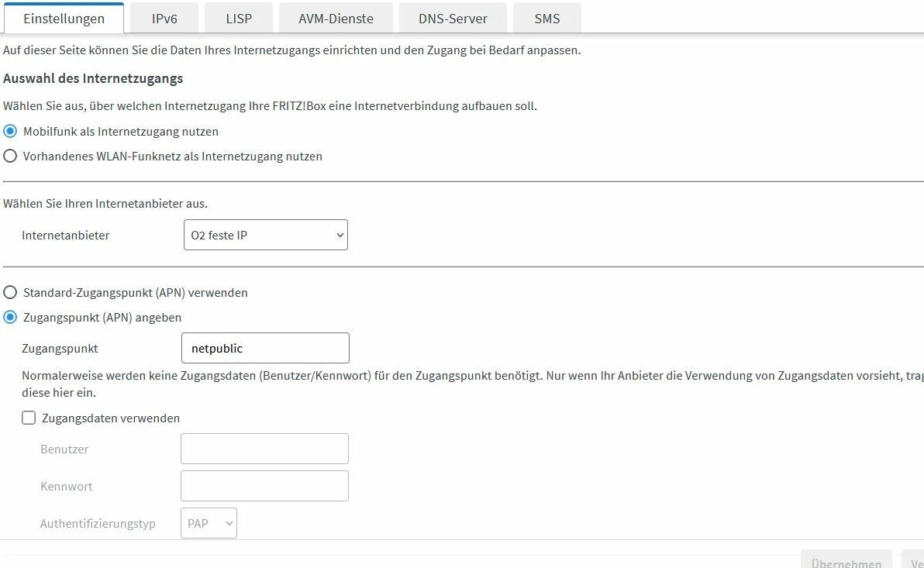
Task: Click into the Kennwort input field
Action: [264, 486]
